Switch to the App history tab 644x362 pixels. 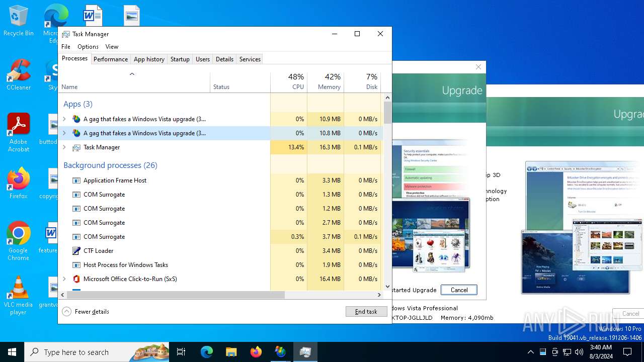pos(149,59)
